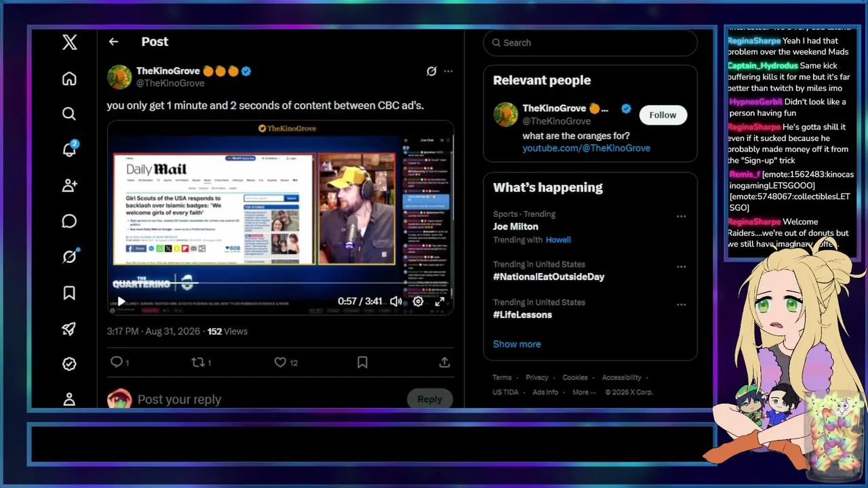Share the post via upload icon
Screen dimensions: 868x488
(x=445, y=363)
